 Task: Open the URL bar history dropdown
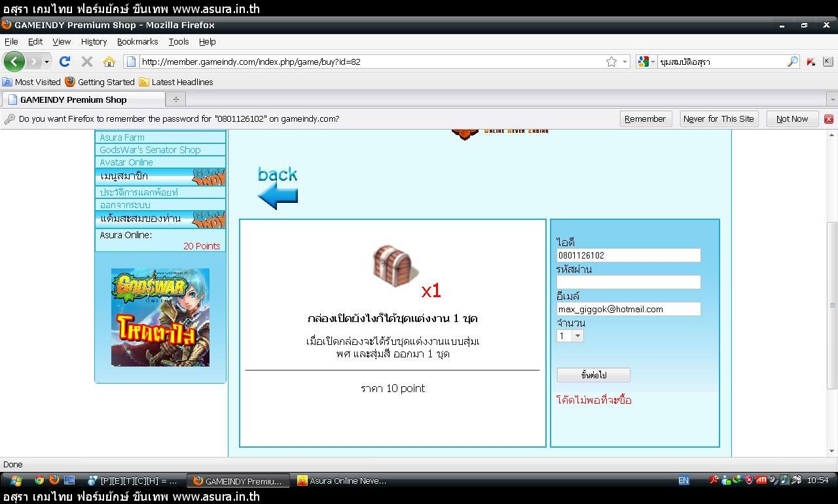[625, 62]
